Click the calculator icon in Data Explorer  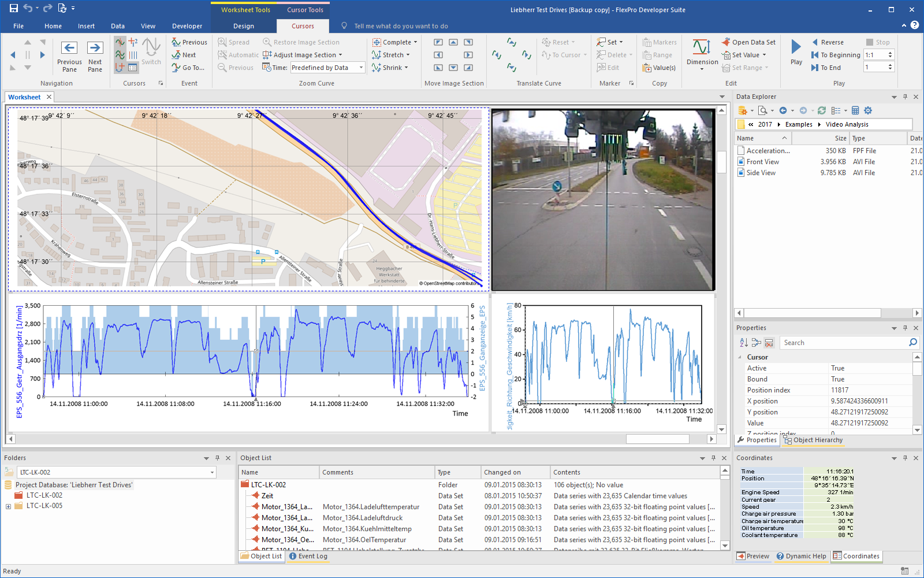(855, 110)
